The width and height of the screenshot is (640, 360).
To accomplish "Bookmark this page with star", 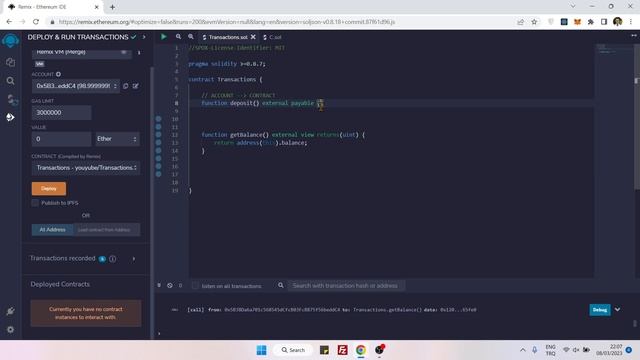I will click(534, 22).
